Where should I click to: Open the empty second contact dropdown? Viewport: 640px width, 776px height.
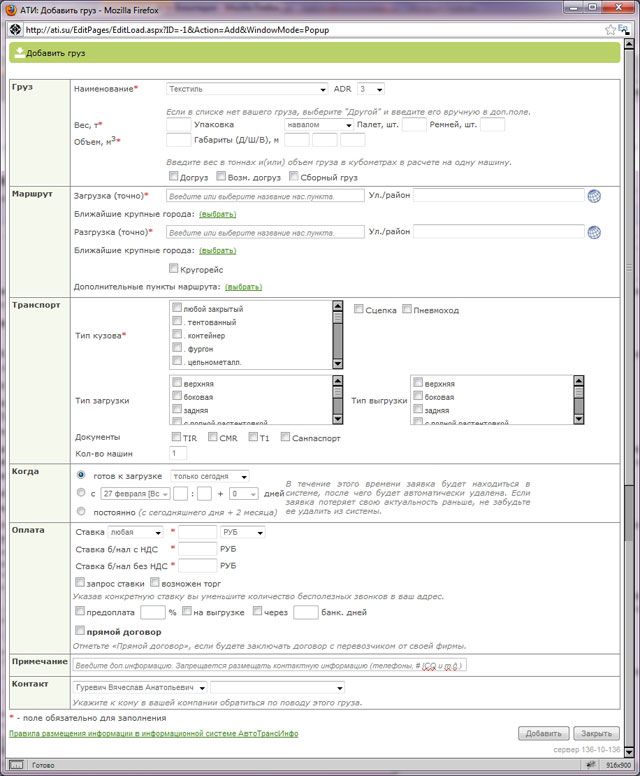[x=278, y=687]
